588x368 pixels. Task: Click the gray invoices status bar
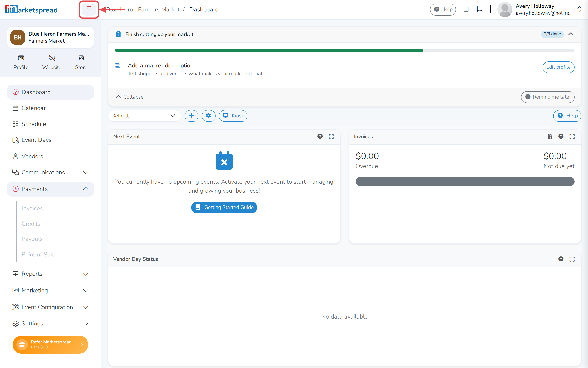465,182
